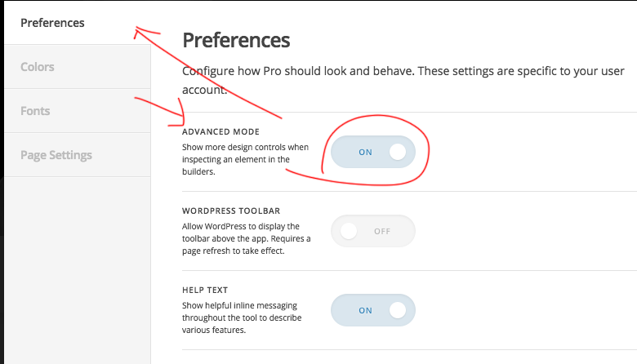Click the large Preferences page heading
637x364 pixels.
click(x=236, y=40)
